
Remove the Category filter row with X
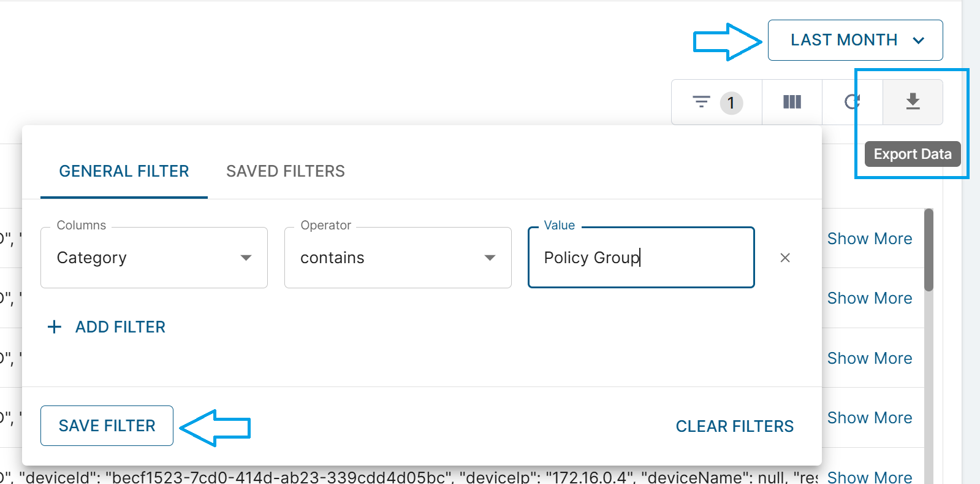[784, 258]
